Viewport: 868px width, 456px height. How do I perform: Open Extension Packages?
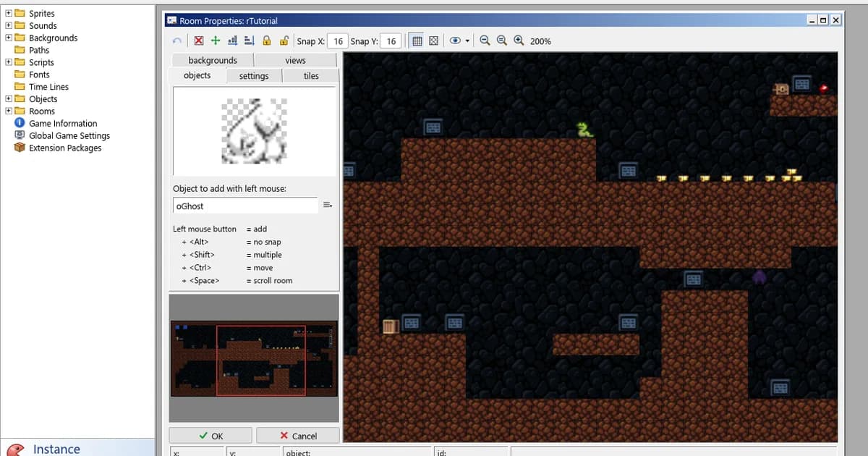[65, 148]
